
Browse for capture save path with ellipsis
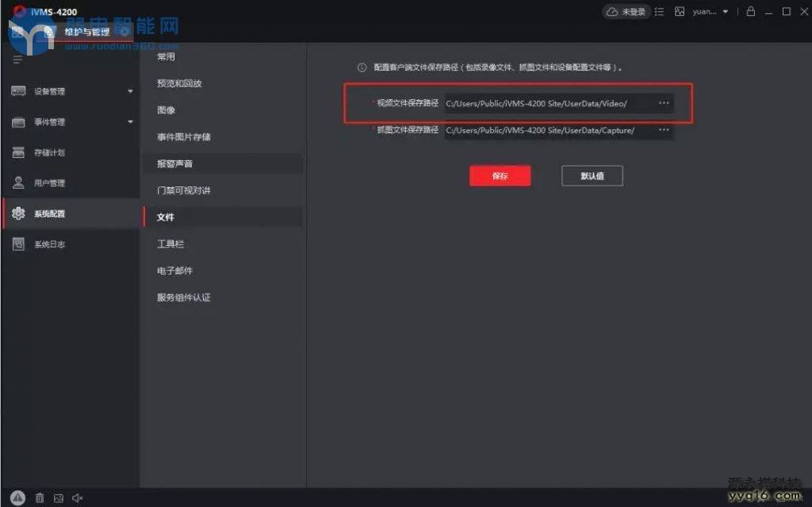[664, 130]
